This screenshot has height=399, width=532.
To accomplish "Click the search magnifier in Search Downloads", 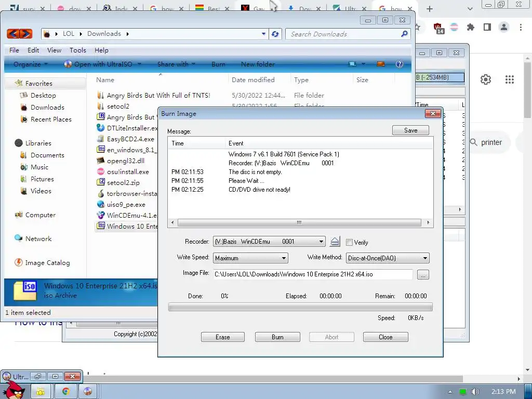I will pyautogui.click(x=404, y=34).
